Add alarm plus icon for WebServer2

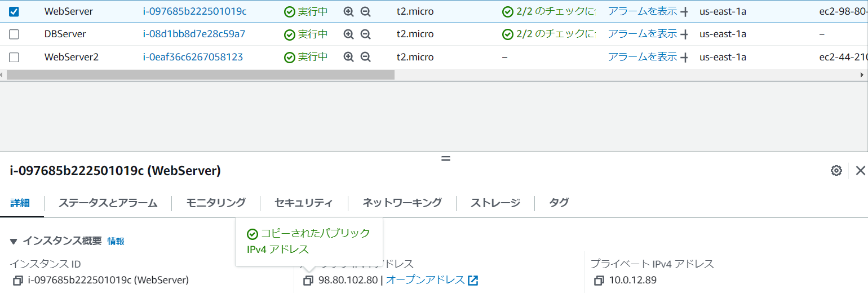point(684,57)
